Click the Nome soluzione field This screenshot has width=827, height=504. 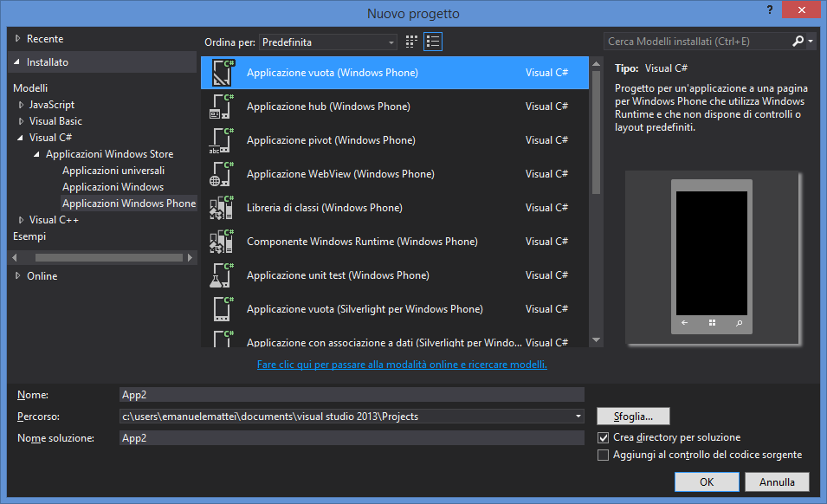pyautogui.click(x=352, y=438)
